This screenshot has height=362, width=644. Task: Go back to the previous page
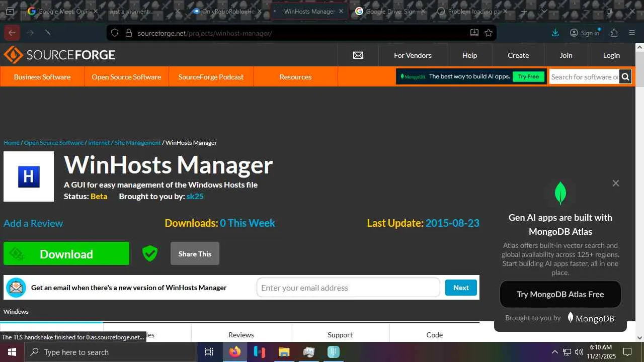coord(12,33)
